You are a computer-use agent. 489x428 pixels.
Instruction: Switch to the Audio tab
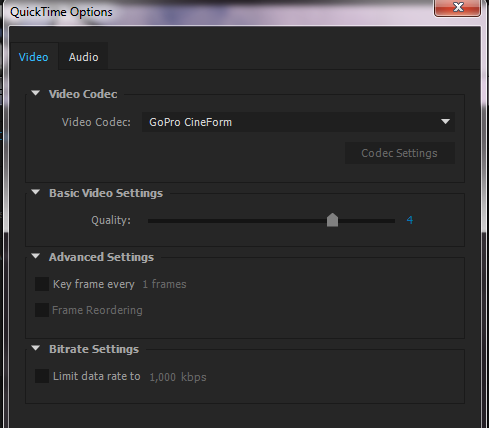(83, 57)
